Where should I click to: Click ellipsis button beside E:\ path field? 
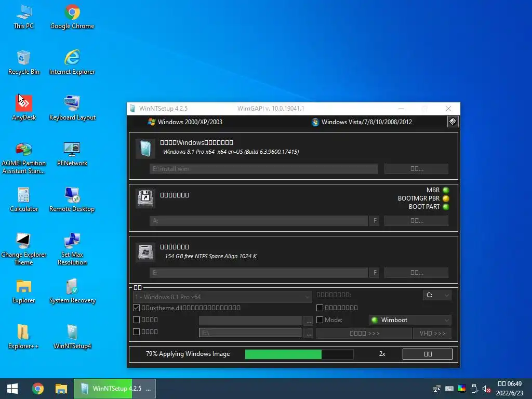click(x=308, y=333)
